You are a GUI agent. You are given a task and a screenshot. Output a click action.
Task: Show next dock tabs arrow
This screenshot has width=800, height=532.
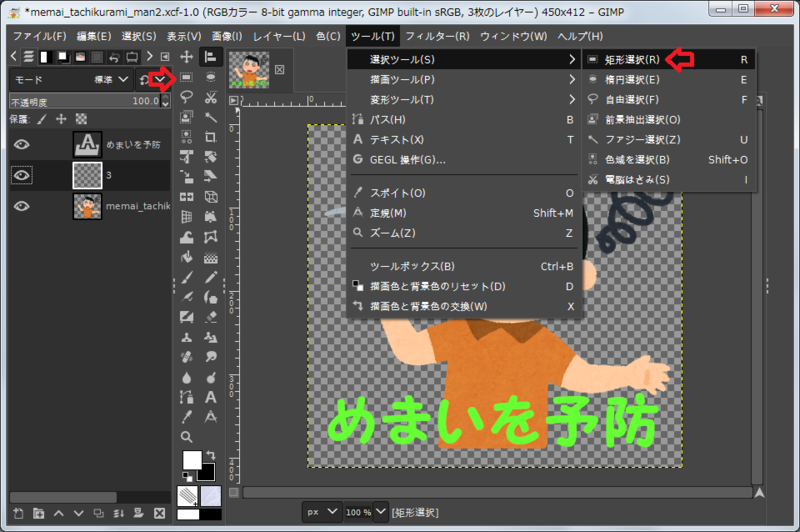pos(149,56)
